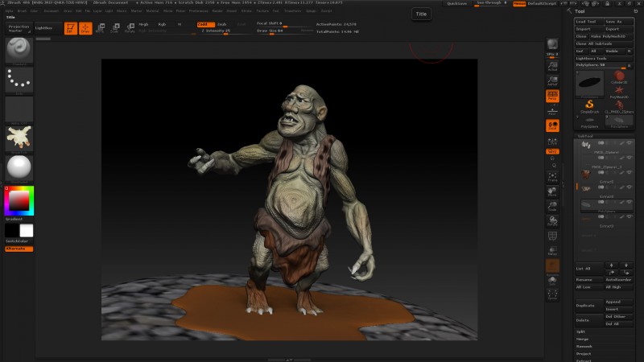Click the Load Tool button
The height and width of the screenshot is (362, 644).
click(x=588, y=22)
